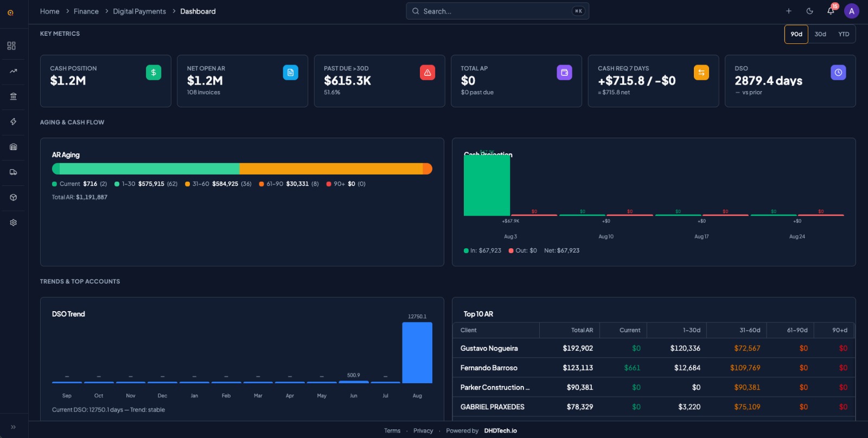The image size is (868, 438).
Task: Select the YTD period tab
Action: (844, 34)
